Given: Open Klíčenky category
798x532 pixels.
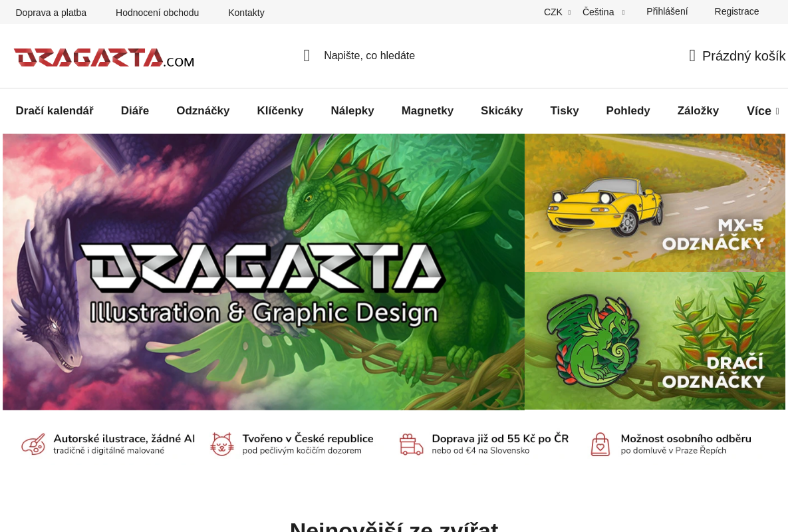Looking at the screenshot, I should point(280,111).
